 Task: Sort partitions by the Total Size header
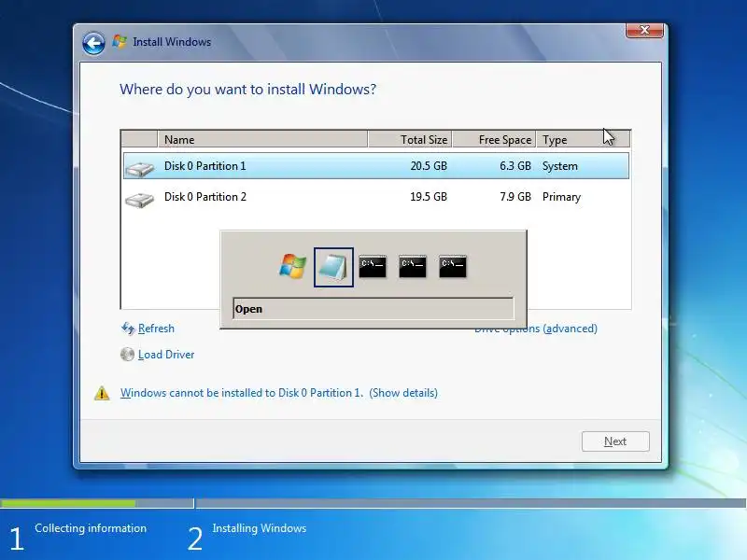[x=410, y=139]
